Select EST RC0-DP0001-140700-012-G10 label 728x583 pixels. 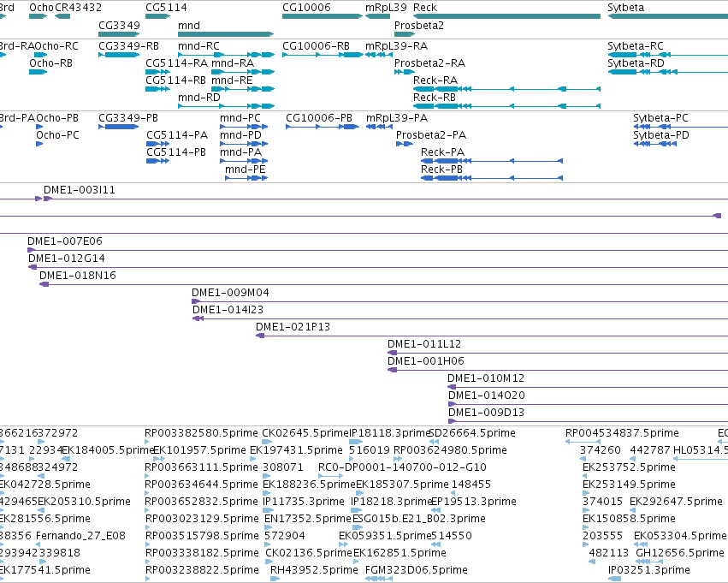(402, 467)
